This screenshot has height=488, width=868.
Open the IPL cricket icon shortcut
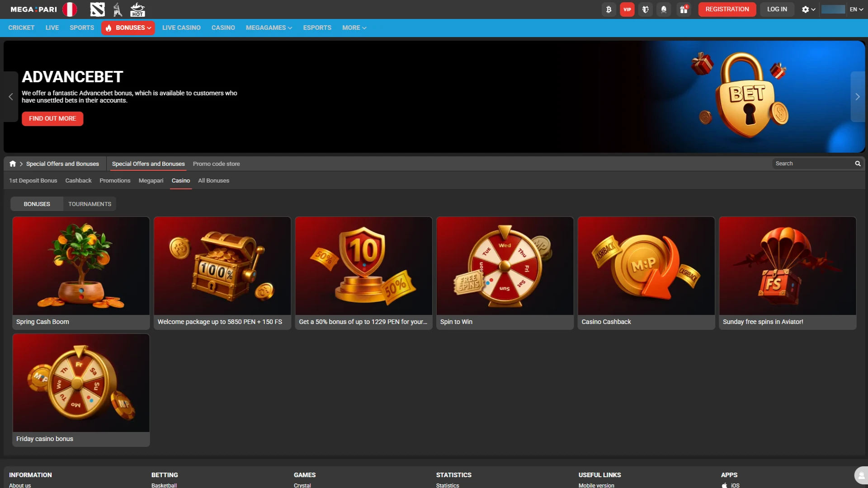(118, 9)
